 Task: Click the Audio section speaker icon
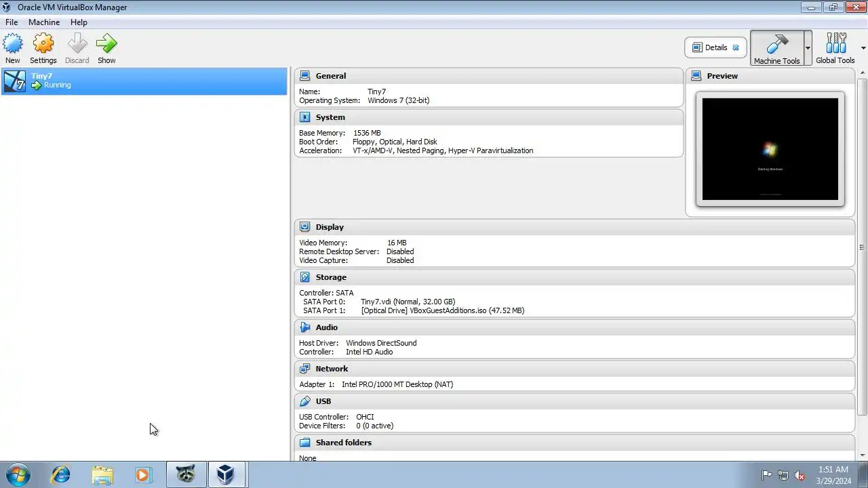[304, 327]
